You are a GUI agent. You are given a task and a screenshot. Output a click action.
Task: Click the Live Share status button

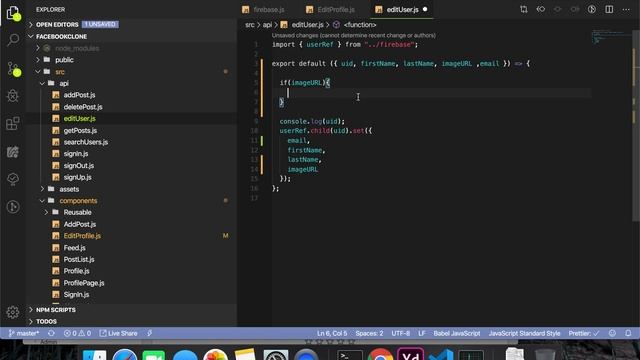[118, 333]
